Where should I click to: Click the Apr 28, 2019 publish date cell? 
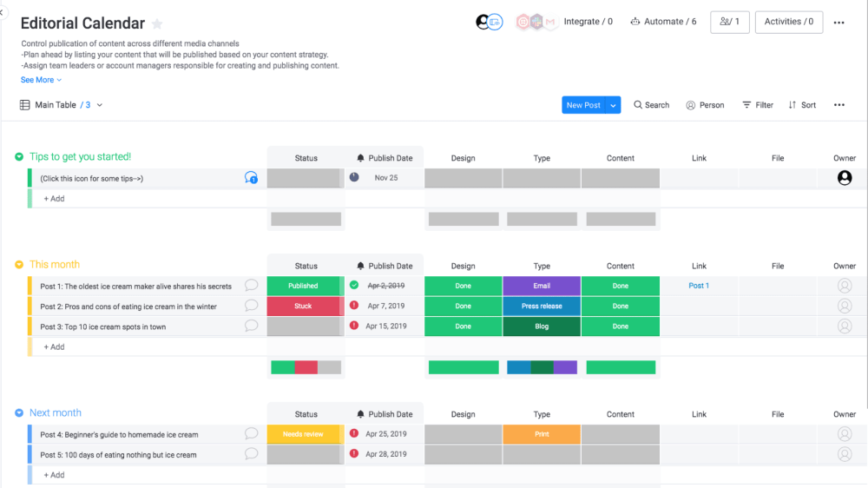coord(386,454)
